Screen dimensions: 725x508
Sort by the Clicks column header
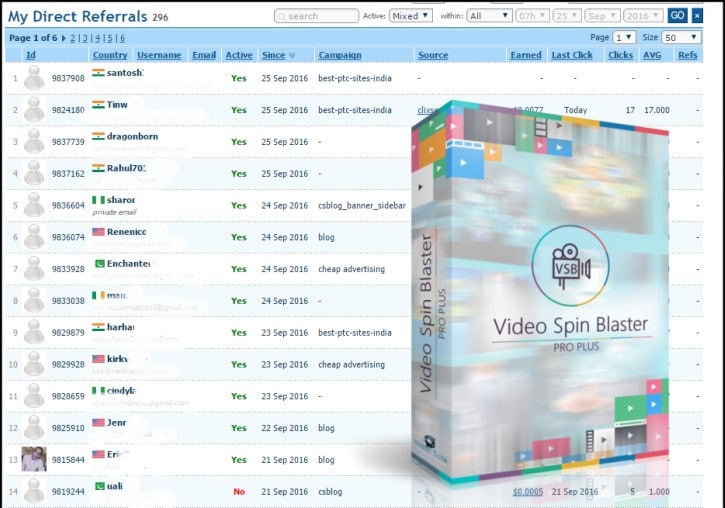[x=621, y=55]
